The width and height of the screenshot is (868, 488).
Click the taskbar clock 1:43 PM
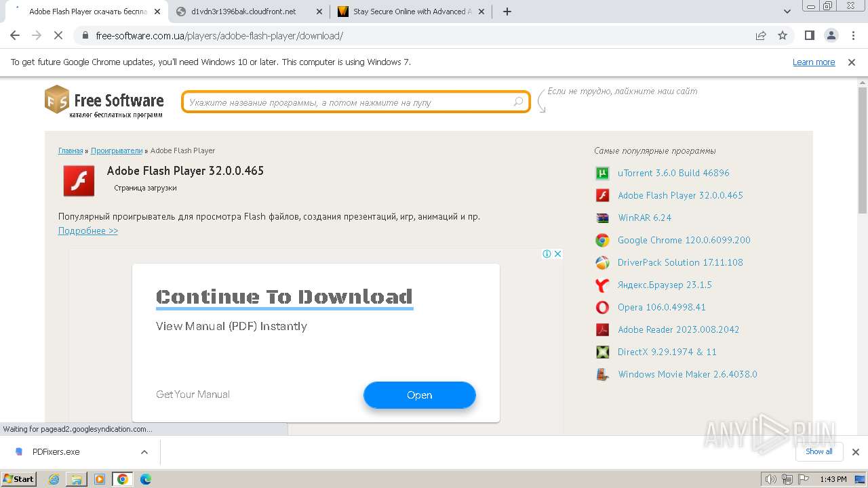(833, 479)
